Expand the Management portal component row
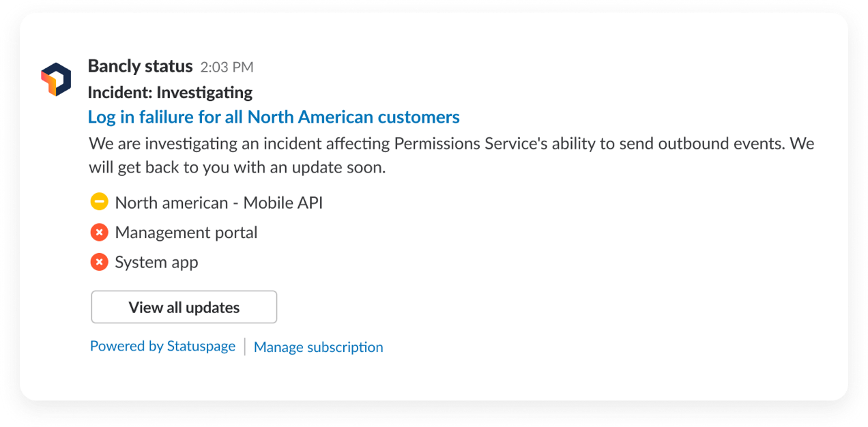The width and height of the screenshot is (868, 427). coord(186,232)
